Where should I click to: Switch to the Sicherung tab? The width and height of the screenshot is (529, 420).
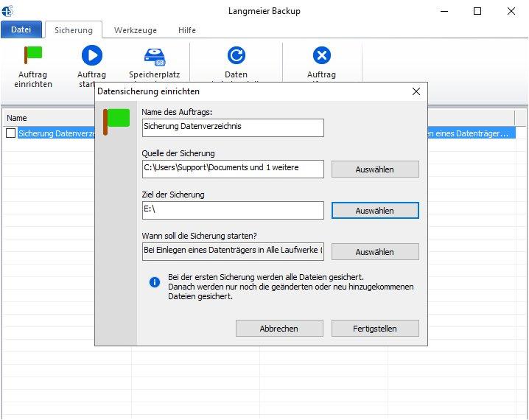[x=74, y=30]
